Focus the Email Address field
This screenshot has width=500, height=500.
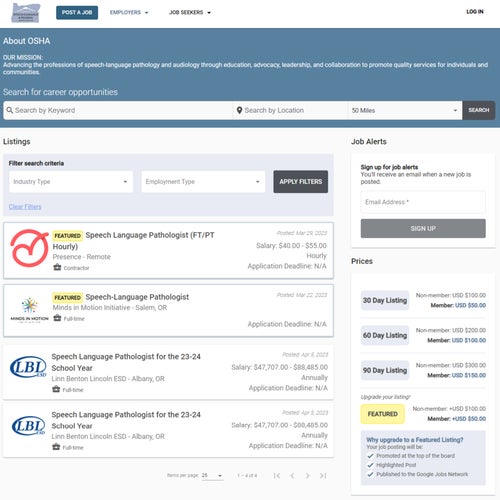(x=423, y=202)
